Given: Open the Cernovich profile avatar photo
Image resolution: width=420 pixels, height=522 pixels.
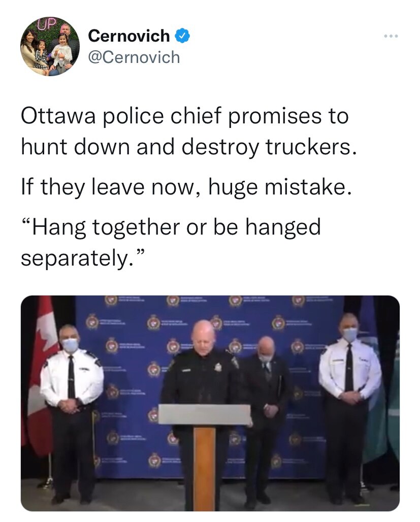Looking at the screenshot, I should coord(50,46).
